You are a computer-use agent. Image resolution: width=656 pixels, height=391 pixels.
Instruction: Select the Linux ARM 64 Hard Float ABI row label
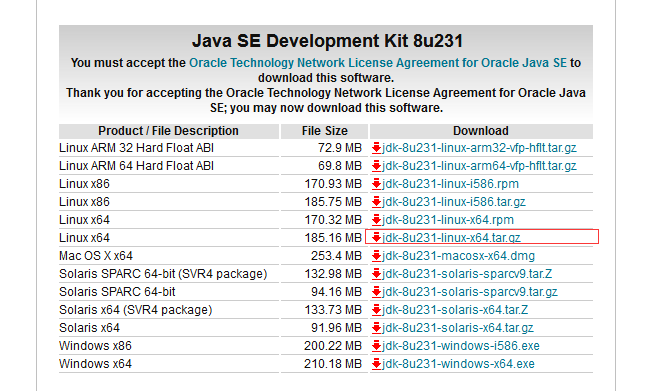click(x=136, y=166)
